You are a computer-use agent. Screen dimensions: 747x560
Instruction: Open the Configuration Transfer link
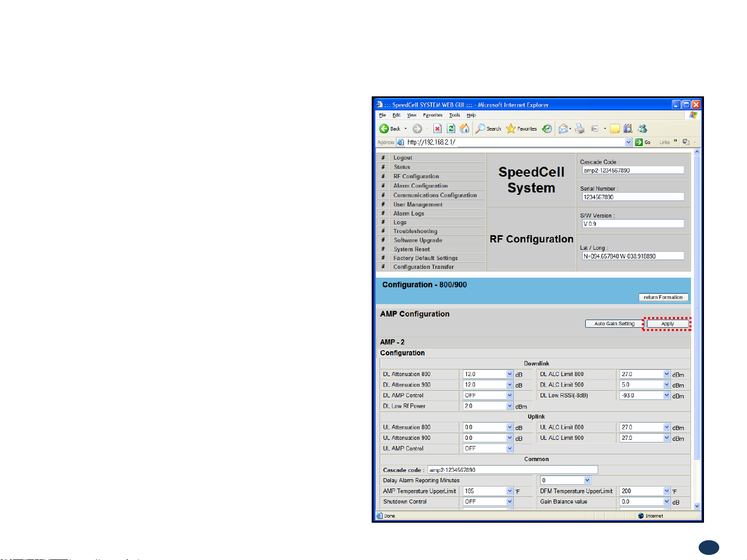(424, 267)
